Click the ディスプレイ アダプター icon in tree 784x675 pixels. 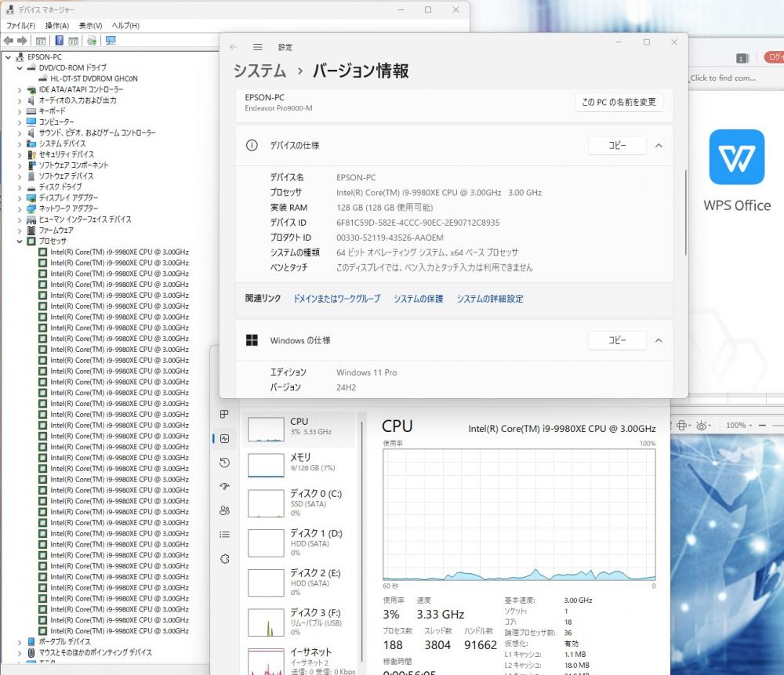[31, 198]
